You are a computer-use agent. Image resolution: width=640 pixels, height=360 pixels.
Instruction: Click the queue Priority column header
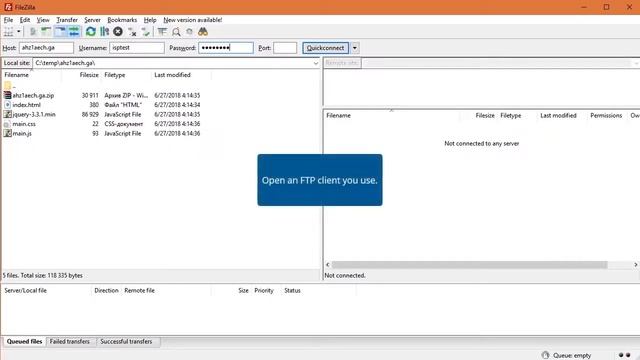(265, 291)
